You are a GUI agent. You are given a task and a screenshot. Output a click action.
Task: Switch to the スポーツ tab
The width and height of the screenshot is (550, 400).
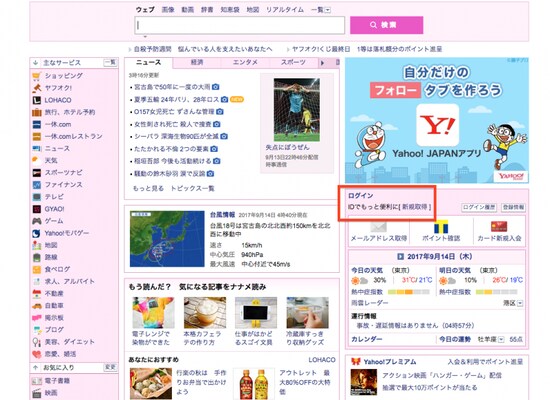coord(293,62)
